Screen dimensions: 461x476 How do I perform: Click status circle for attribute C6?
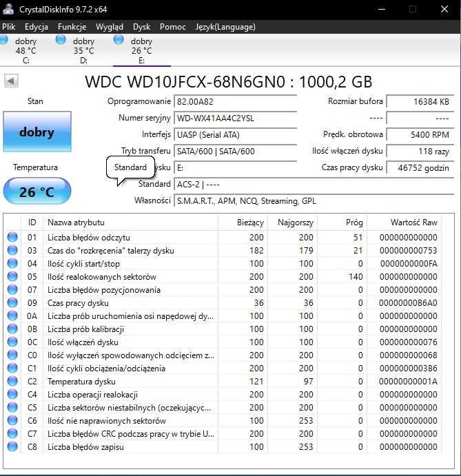pos(12,420)
